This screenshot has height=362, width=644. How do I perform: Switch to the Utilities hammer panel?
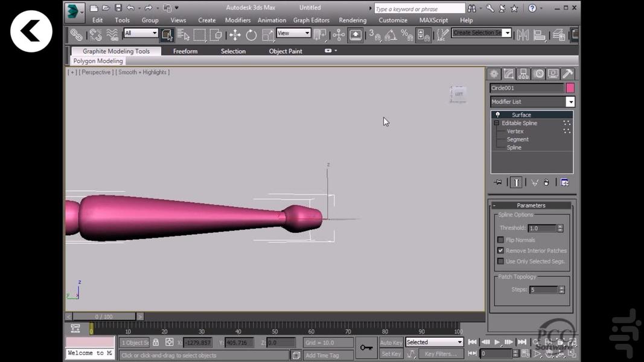pyautogui.click(x=567, y=74)
